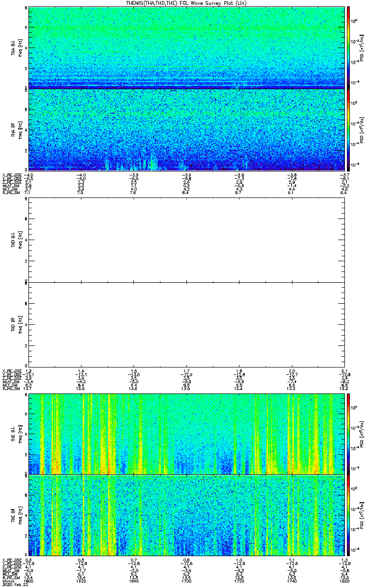Image resolution: width=368 pixels, height=588 pixels.
Task: Click the 1700 time tick label at bottom
Action: [x=186, y=580]
